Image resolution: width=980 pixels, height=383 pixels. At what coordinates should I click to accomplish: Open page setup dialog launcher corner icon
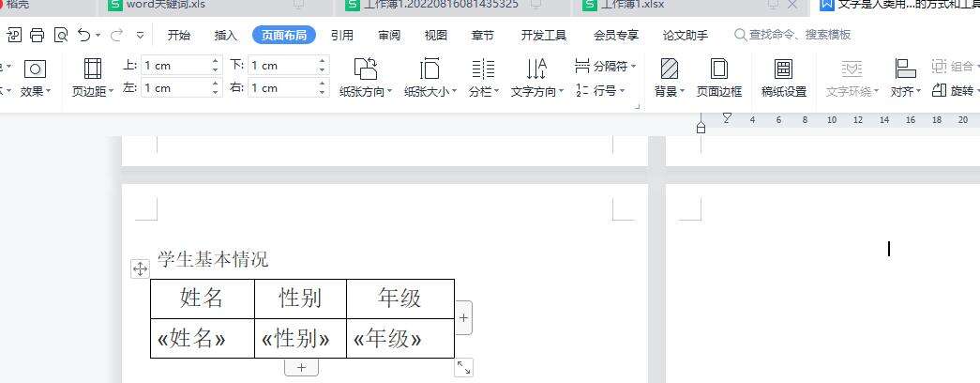click(x=638, y=107)
